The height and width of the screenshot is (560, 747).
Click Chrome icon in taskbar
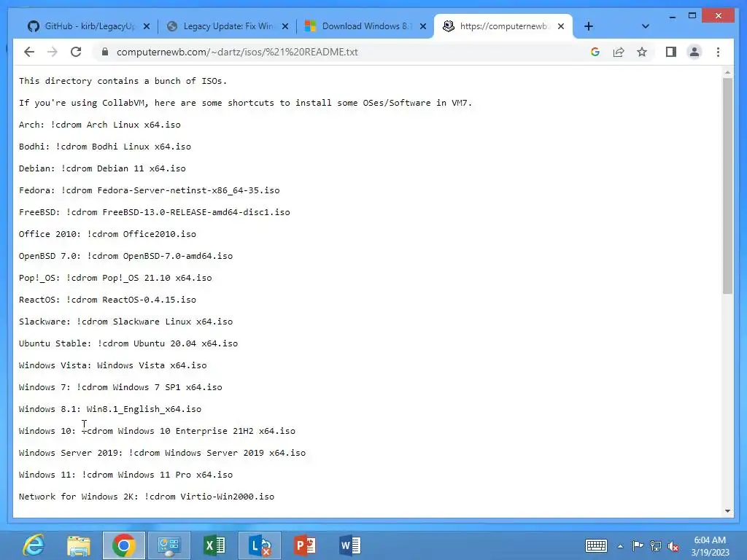click(123, 545)
